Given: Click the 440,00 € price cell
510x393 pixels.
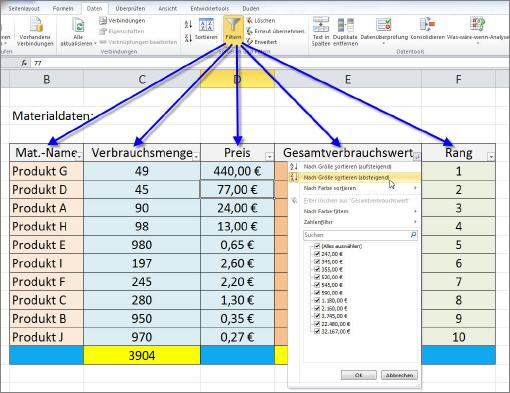Looking at the screenshot, I should tap(237, 171).
